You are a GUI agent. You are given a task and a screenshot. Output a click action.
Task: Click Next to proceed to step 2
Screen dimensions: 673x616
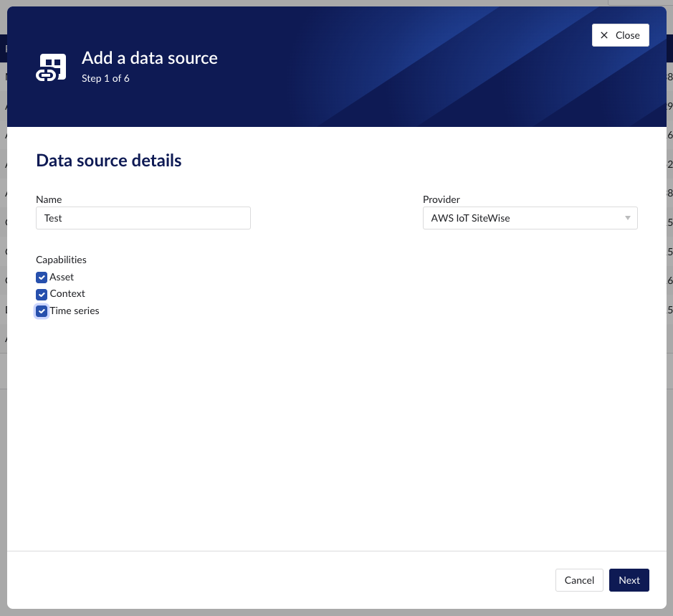pos(629,580)
